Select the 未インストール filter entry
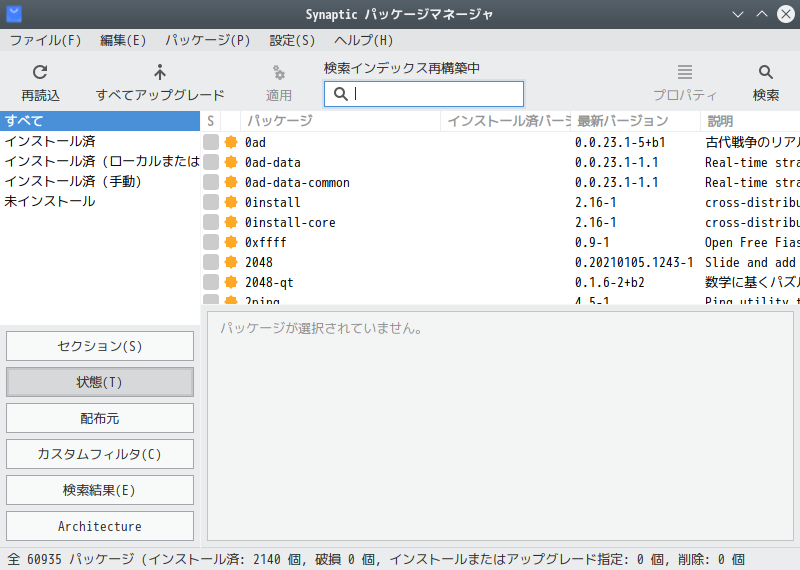 pos(100,201)
